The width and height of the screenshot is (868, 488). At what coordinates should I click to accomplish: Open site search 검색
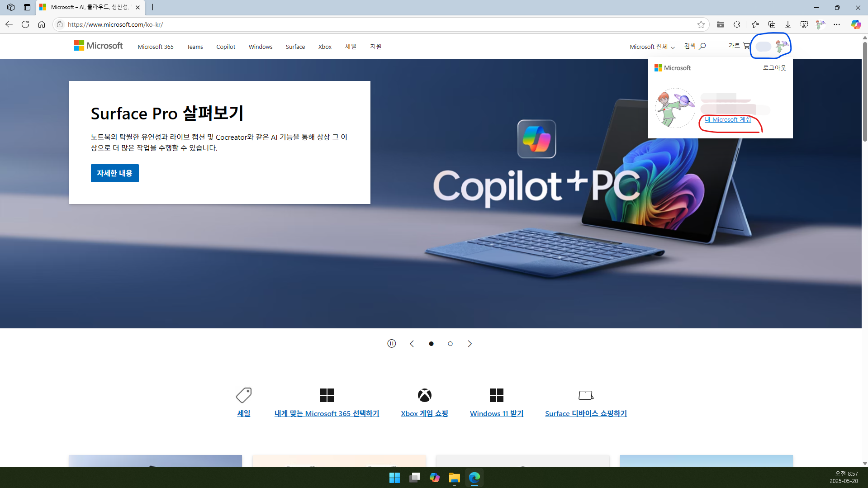[x=695, y=46]
